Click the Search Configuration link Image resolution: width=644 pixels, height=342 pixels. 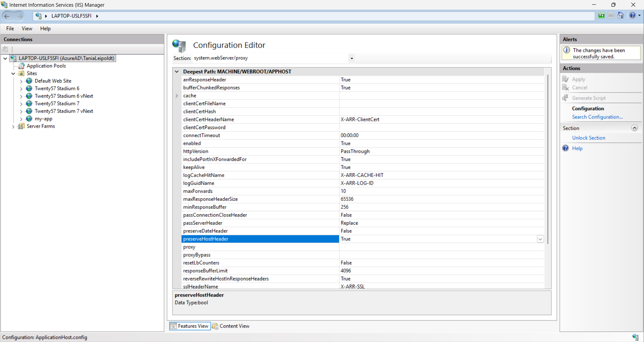coord(597,117)
